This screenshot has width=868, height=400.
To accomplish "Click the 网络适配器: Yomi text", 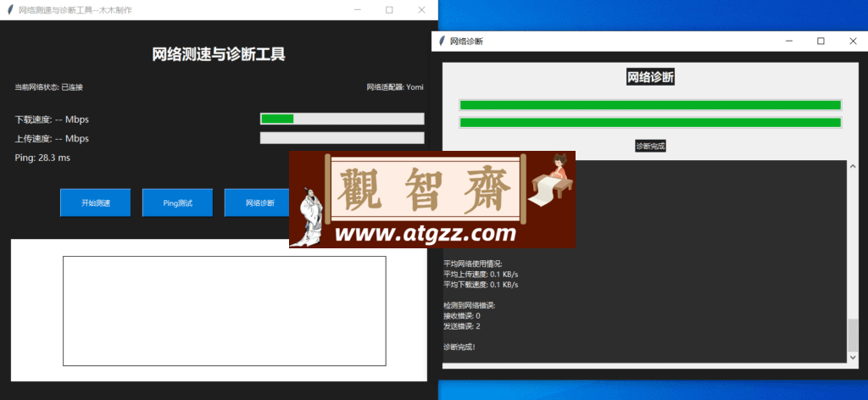I will (x=395, y=86).
